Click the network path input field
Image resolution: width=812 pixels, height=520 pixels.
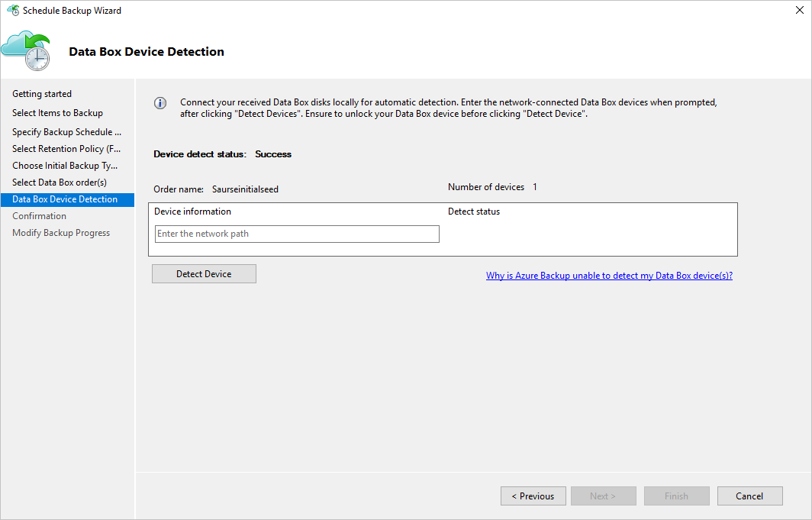coord(296,234)
